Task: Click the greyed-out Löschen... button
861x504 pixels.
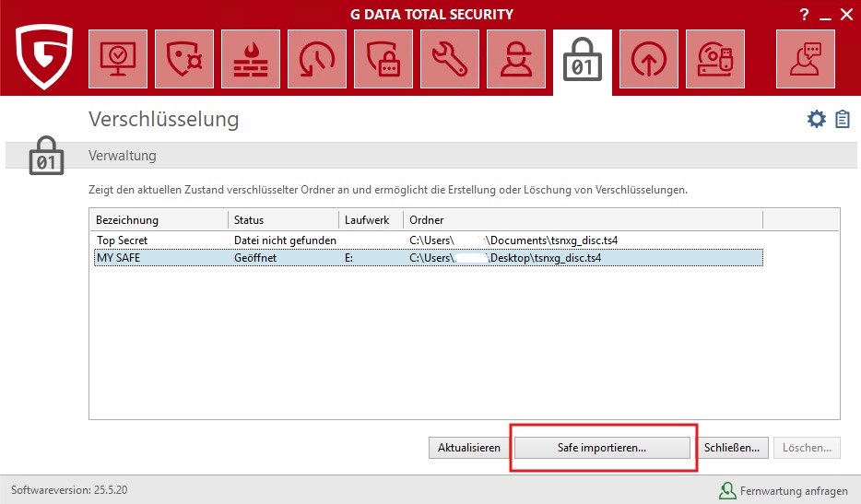Action: pyautogui.click(x=808, y=448)
